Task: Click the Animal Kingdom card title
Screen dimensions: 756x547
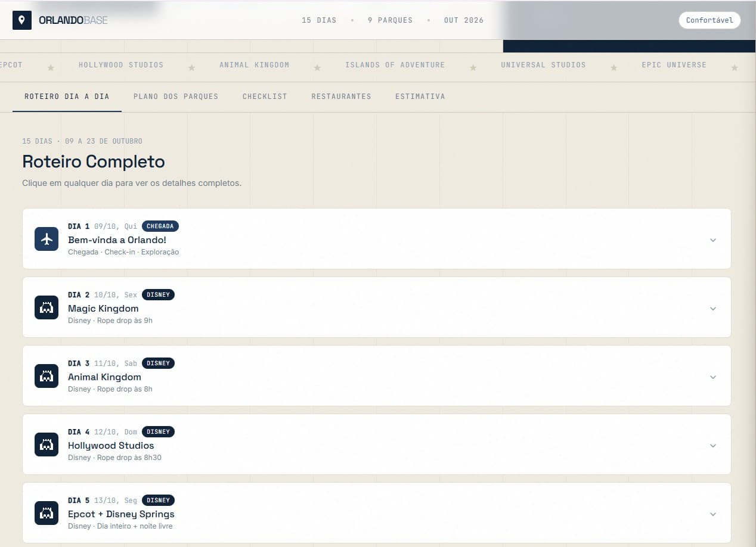Action: pos(104,377)
